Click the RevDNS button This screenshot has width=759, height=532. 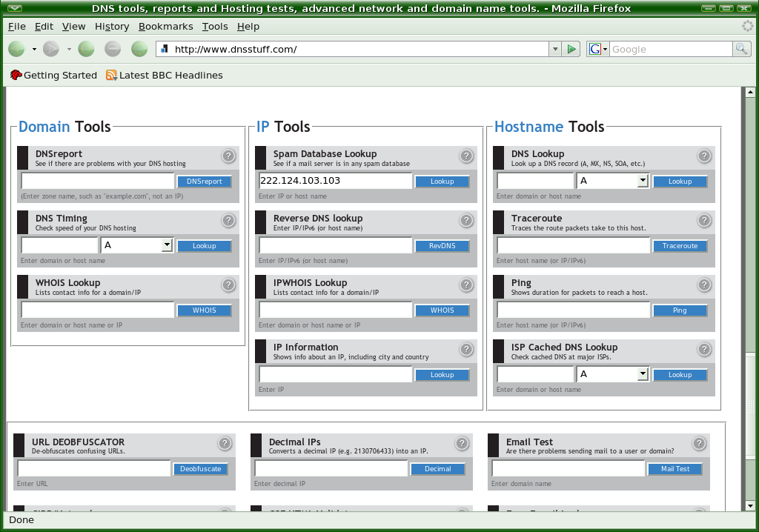(443, 245)
